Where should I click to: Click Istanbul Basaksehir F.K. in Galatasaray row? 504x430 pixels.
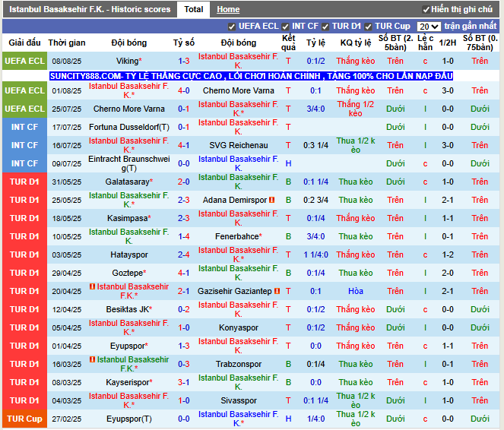pos(238,182)
